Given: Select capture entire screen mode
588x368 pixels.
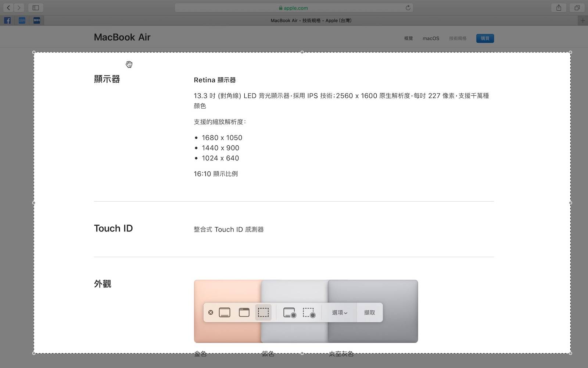Looking at the screenshot, I should point(225,312).
